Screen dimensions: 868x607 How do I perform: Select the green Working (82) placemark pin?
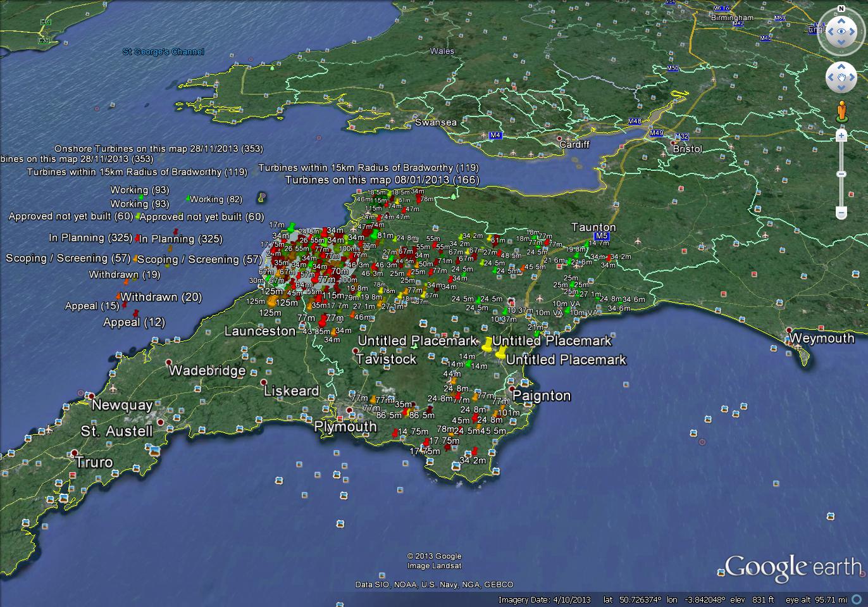pos(188,199)
